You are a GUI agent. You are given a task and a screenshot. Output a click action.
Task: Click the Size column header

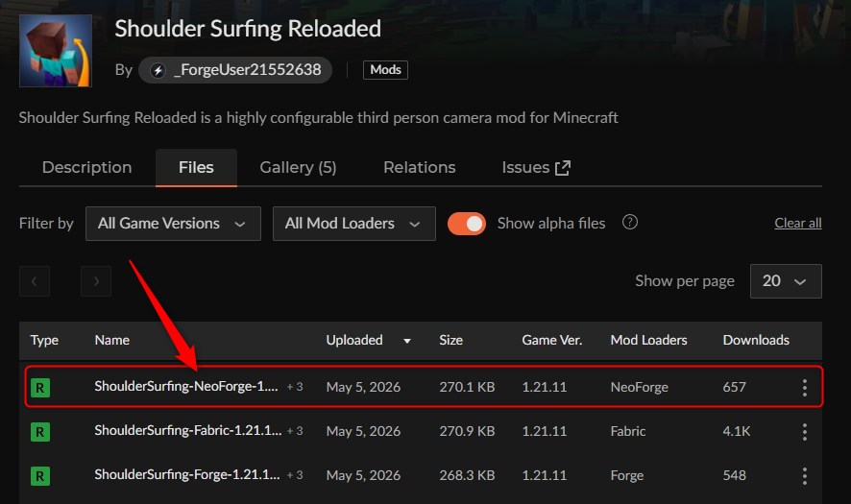451,340
